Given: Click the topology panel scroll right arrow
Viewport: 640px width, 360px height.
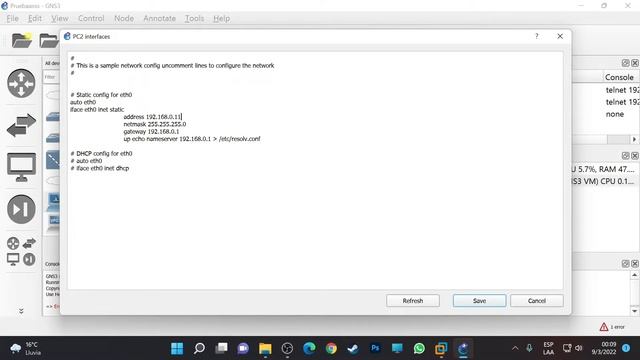Looking at the screenshot, I should [634, 140].
